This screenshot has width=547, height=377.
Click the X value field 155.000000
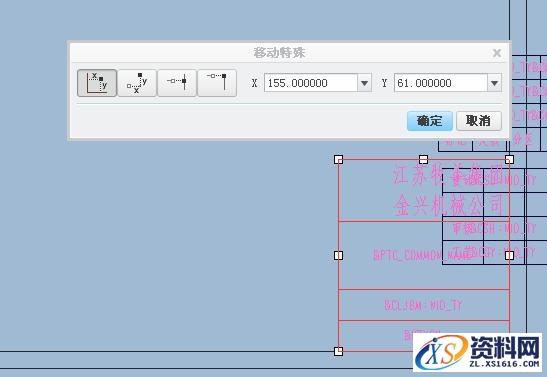(x=311, y=83)
